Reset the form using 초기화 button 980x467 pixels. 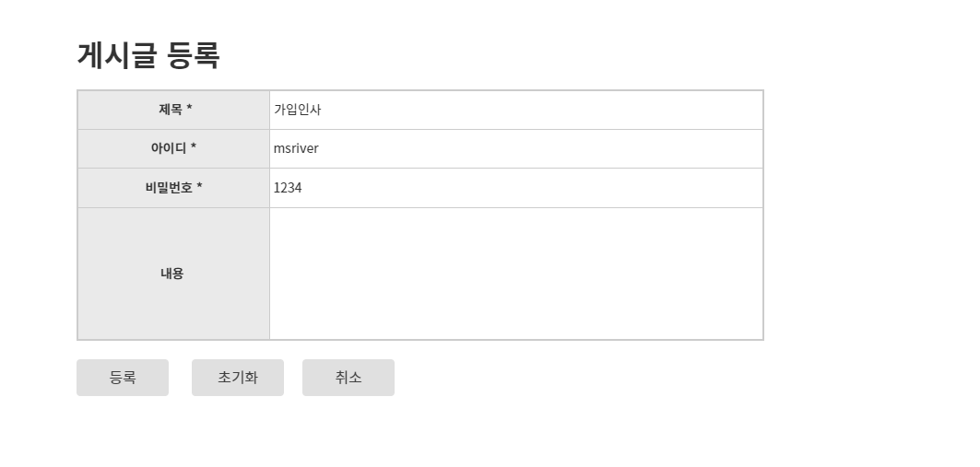238,378
